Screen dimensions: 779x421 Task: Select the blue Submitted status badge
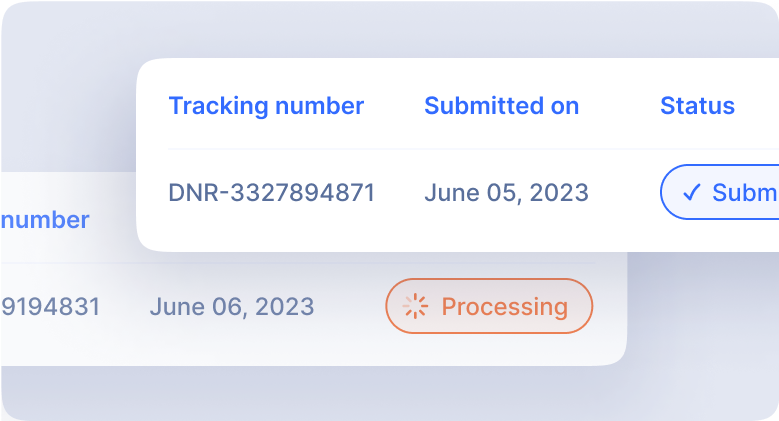coord(719,192)
